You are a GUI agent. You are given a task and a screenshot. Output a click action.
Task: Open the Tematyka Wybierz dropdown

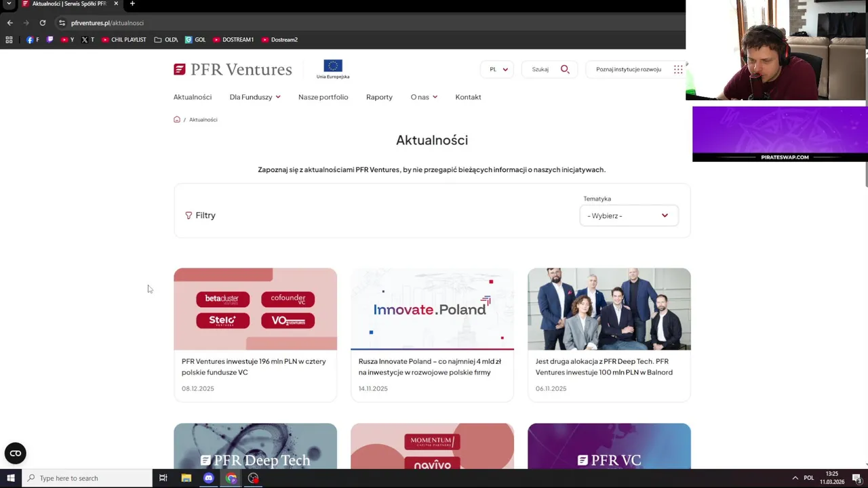coord(629,216)
